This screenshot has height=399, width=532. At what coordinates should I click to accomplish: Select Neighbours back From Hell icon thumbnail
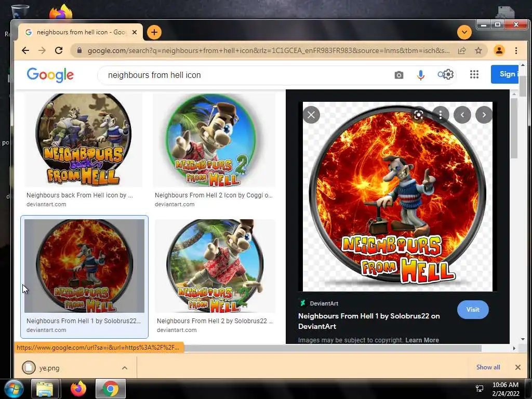click(x=84, y=140)
